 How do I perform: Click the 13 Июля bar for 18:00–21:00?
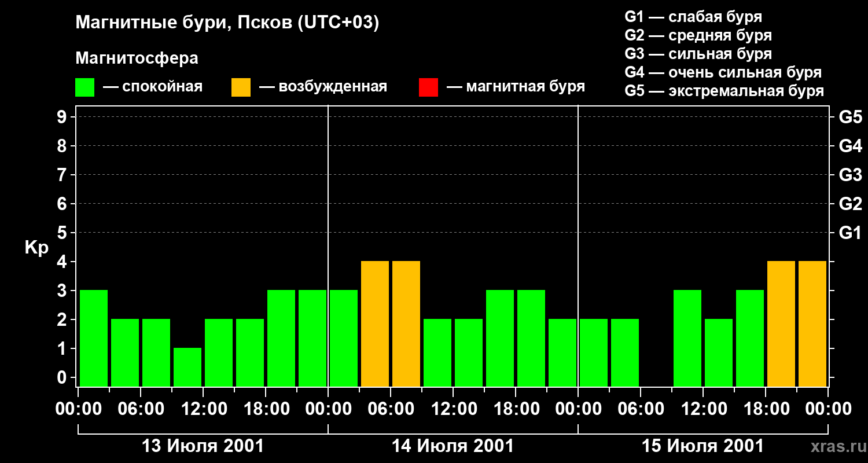[x=281, y=338]
